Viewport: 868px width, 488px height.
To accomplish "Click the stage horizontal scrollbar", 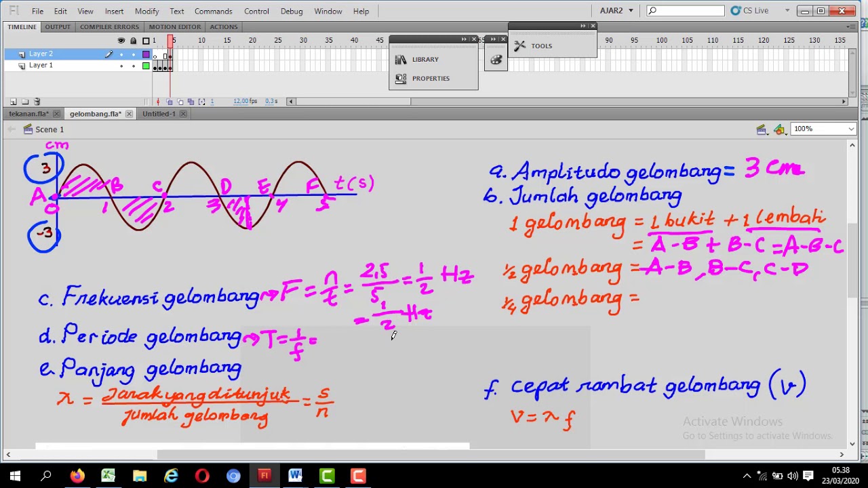I will coord(431,455).
